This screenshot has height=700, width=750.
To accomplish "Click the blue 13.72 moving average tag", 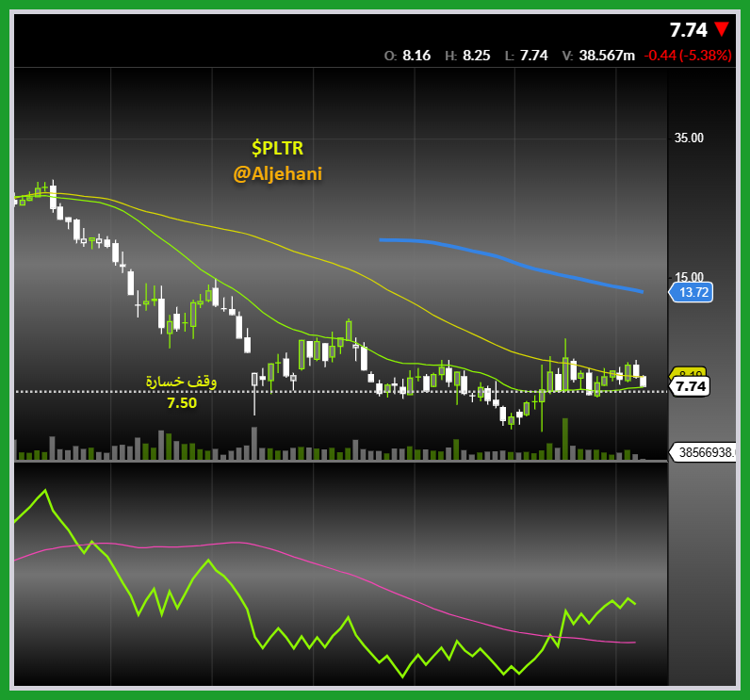I will pos(692,292).
